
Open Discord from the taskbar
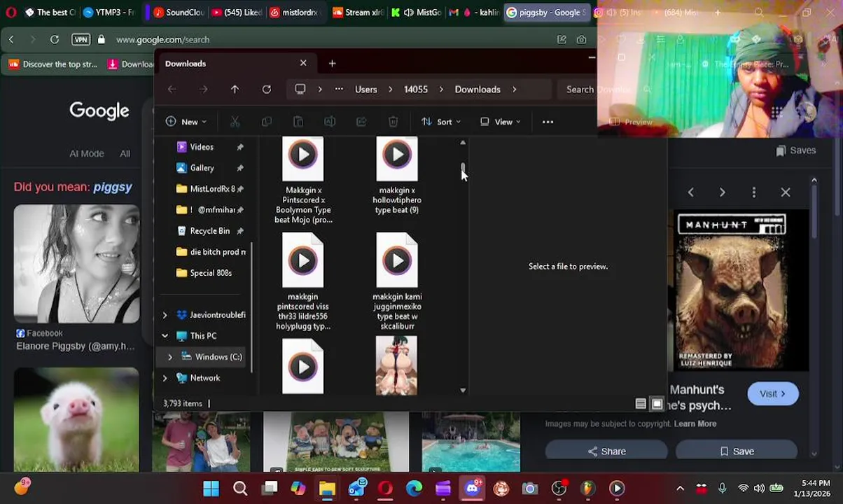click(473, 488)
